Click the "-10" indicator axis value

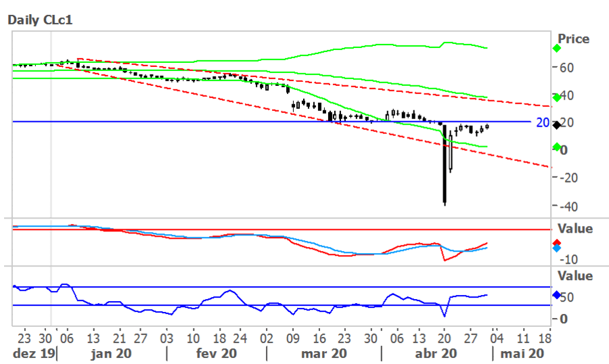coord(568,259)
